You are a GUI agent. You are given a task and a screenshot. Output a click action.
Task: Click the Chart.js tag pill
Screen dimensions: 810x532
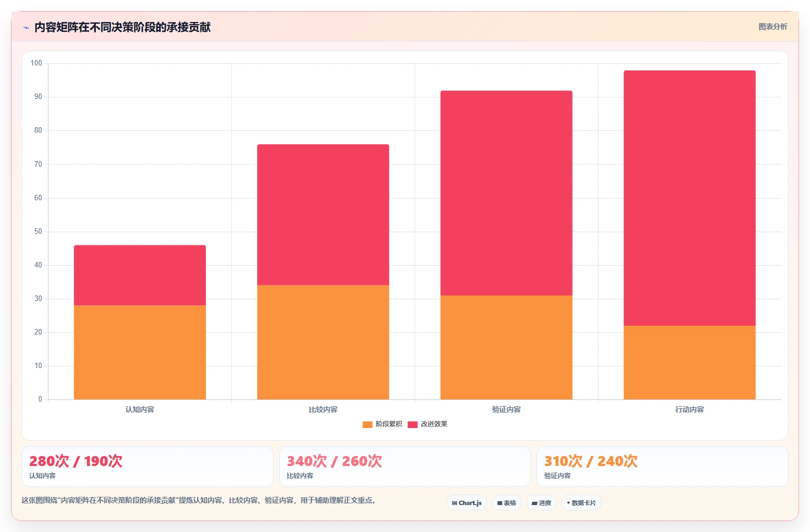(x=467, y=503)
